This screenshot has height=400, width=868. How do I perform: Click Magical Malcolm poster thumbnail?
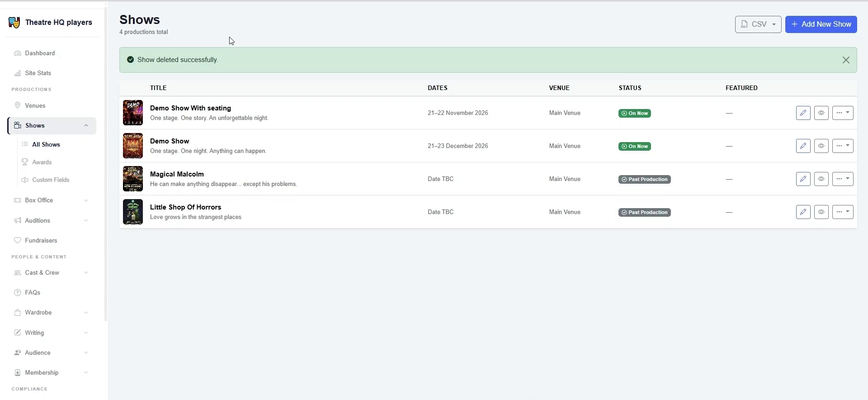point(133,179)
